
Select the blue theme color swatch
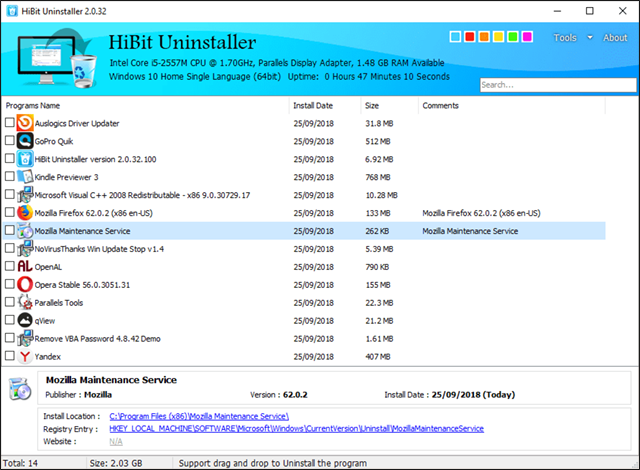(x=456, y=37)
